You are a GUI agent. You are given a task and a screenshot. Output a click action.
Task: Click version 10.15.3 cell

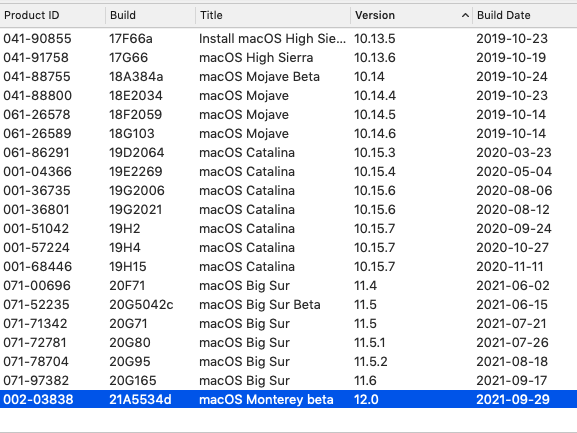tap(375, 153)
